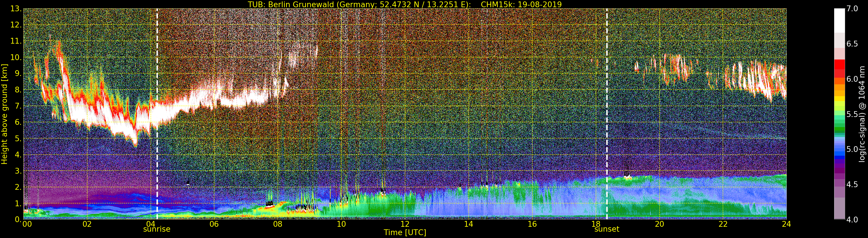
Task: Click the sunrise dashed vertical line
Action: click(157, 114)
